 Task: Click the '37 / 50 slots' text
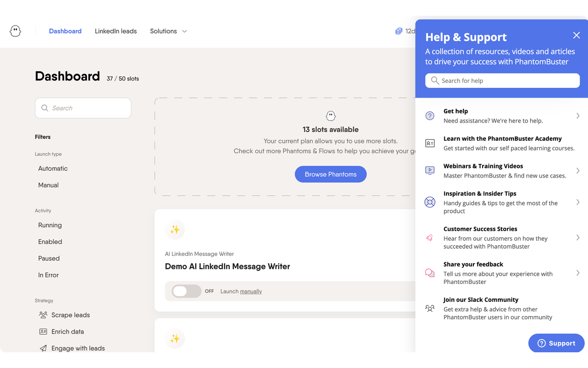[123, 79]
